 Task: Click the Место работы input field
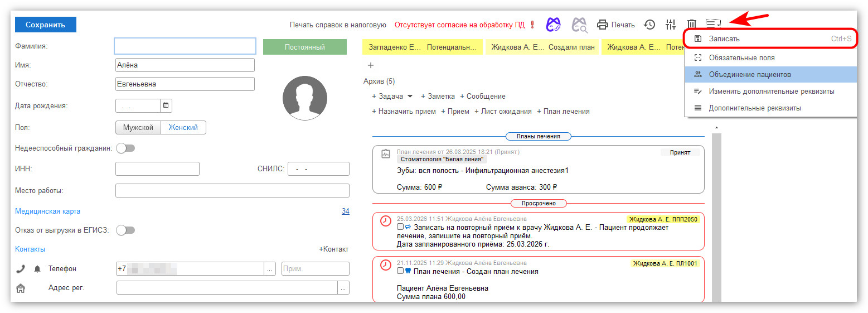(232, 190)
